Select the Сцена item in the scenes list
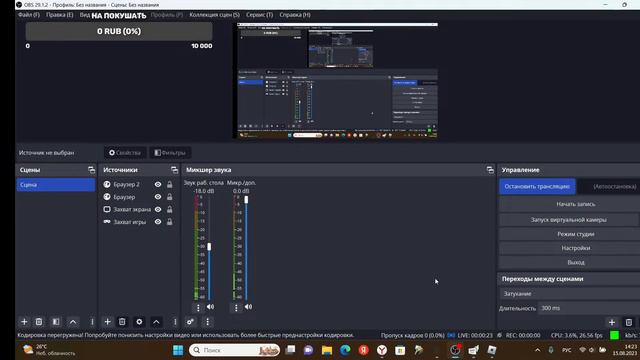This screenshot has width=640, height=360. pyautogui.click(x=56, y=185)
